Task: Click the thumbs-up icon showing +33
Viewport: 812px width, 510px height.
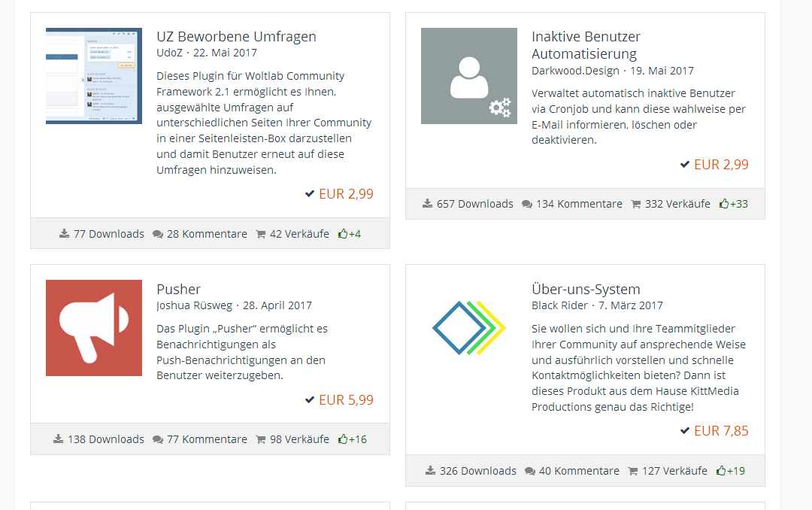Action: [x=724, y=204]
